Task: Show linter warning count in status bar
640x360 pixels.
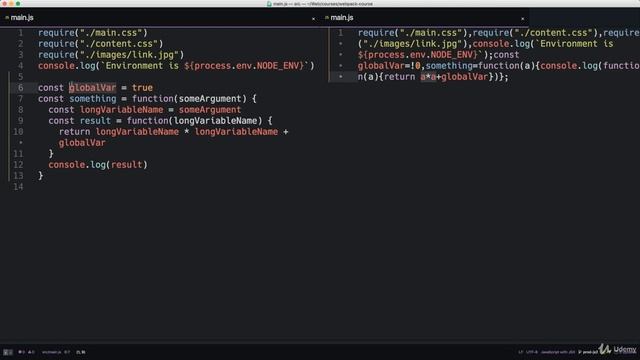Action: click(x=31, y=352)
